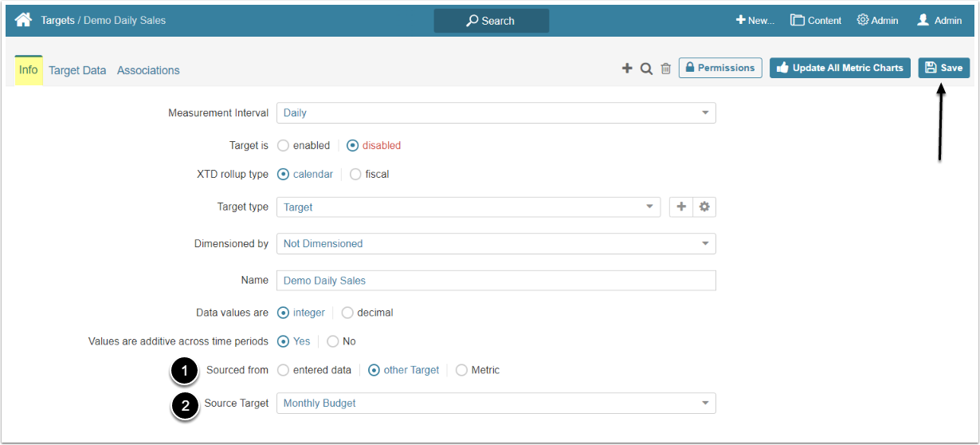Expand the Dimensioned by dropdown

pos(496,244)
